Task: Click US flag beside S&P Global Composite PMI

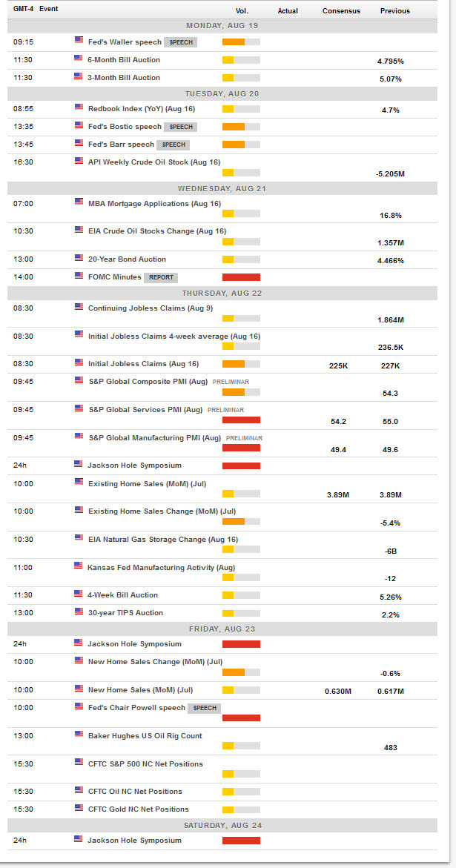Action: (79, 380)
